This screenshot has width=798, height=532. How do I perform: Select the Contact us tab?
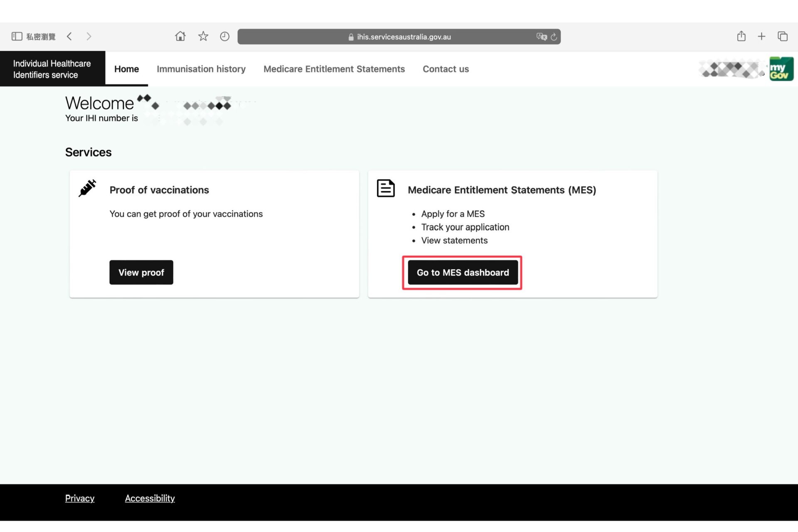click(x=446, y=69)
